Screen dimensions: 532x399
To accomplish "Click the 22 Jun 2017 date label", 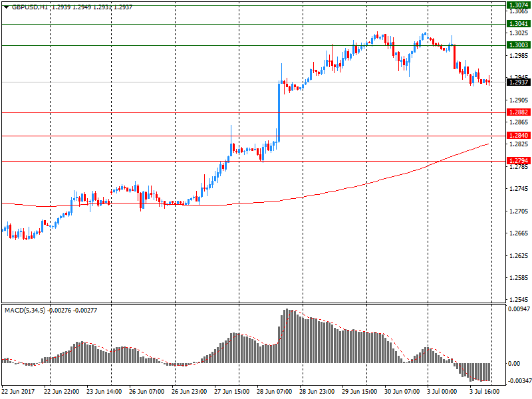I will 18,392.
